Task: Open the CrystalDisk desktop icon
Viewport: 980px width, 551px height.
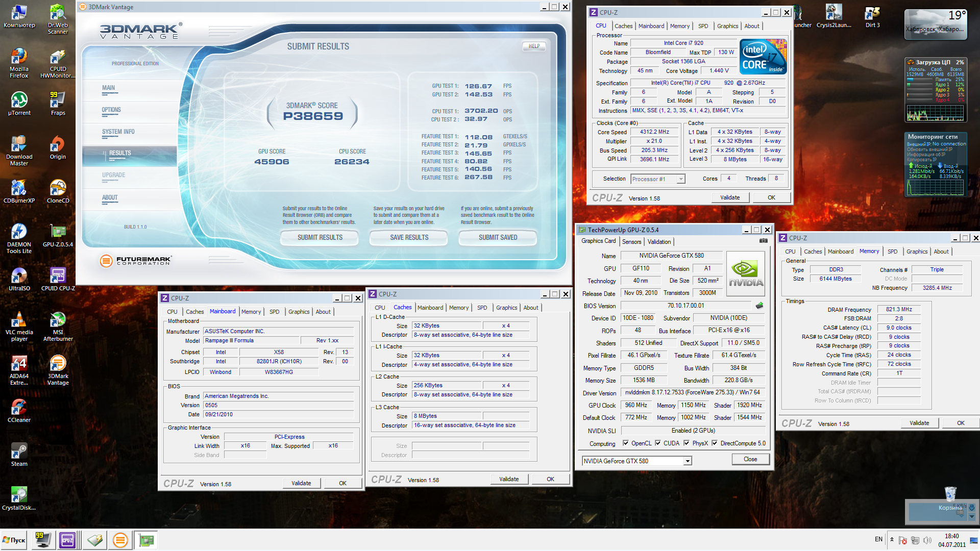Action: [x=19, y=498]
